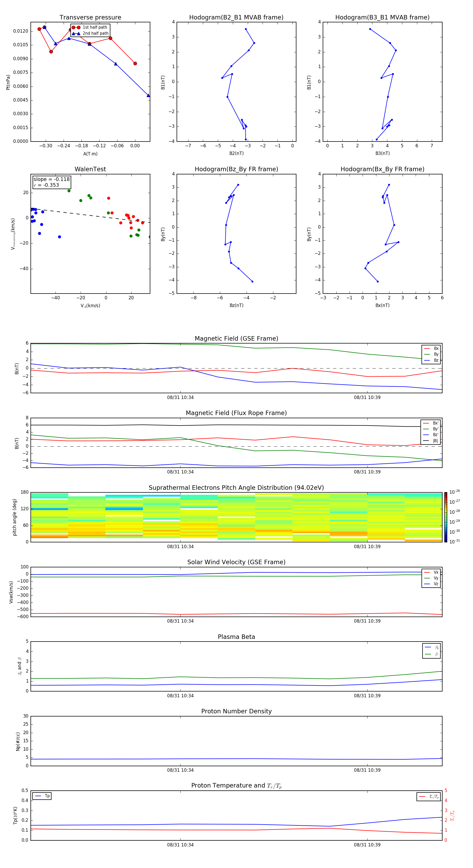Click '08/31 10:39' tick under Proton Temperature plot

[367, 845]
